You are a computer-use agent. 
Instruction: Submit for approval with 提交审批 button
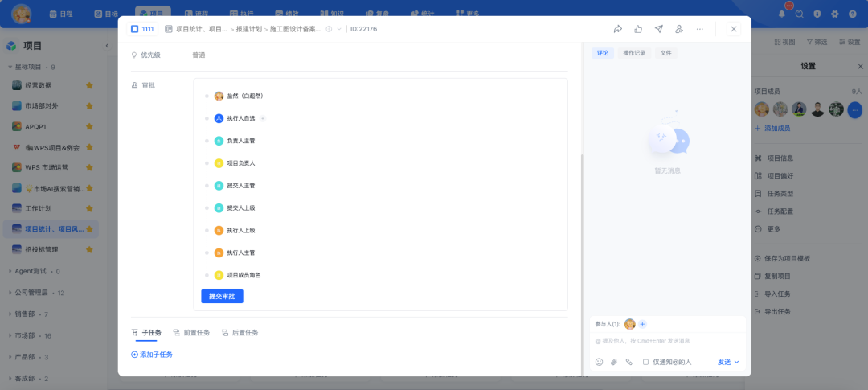[x=222, y=297]
